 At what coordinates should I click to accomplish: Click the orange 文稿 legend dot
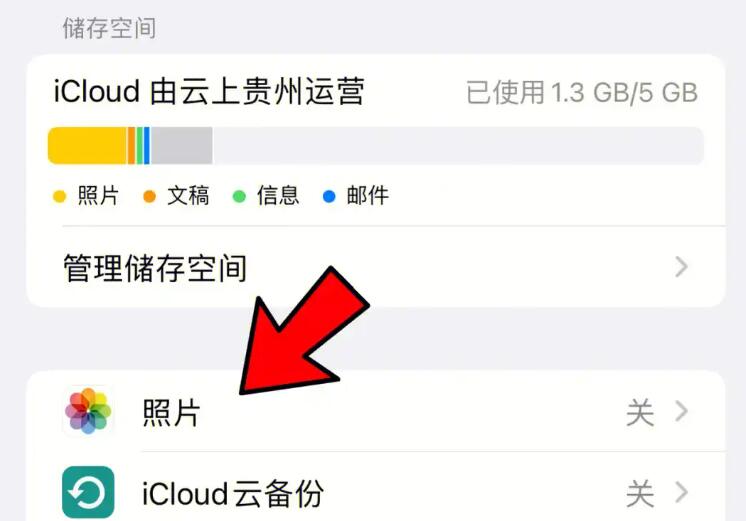(149, 197)
